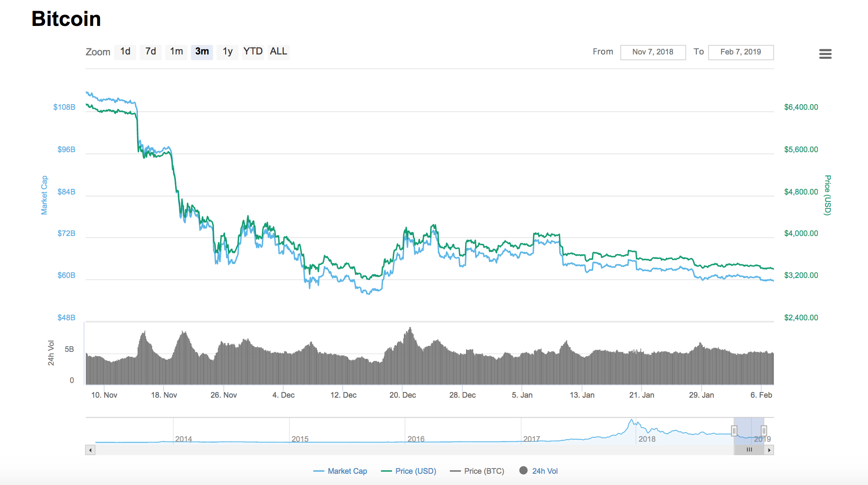This screenshot has height=485, width=868.
Task: Click the 18. Nov x-axis label
Action: point(164,395)
